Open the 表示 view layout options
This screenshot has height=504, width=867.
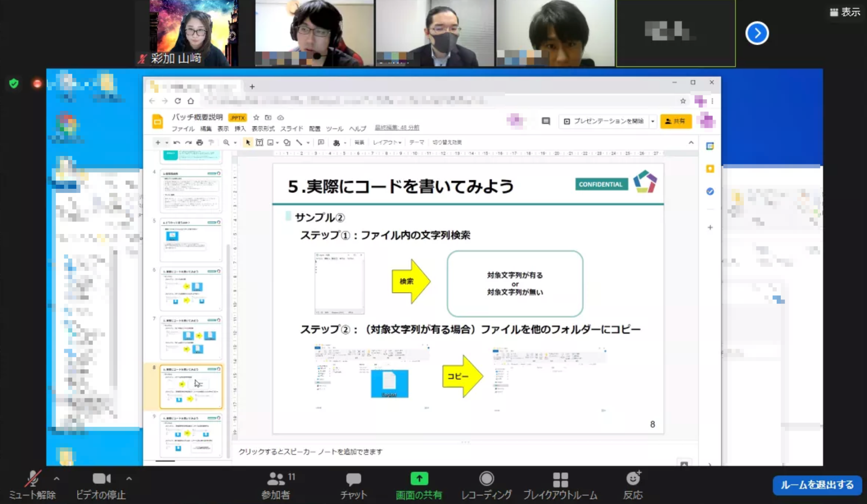[845, 12]
